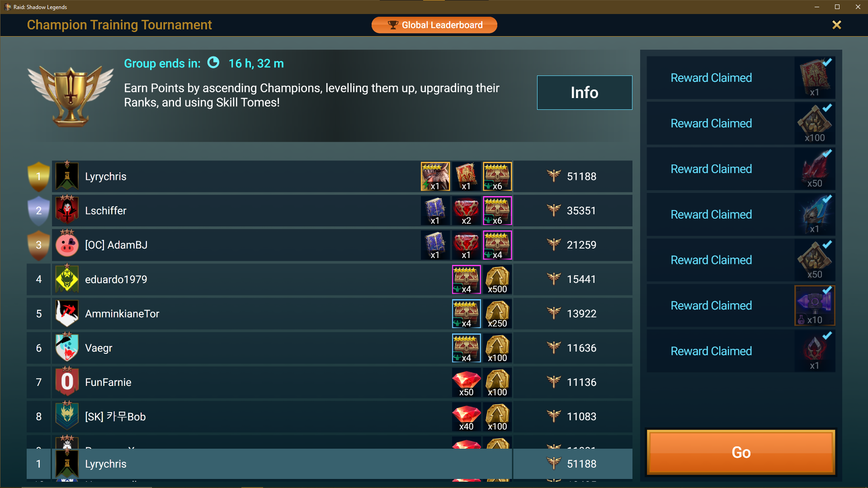Click the highlighted Lyrychris own-rank bar

(329, 464)
